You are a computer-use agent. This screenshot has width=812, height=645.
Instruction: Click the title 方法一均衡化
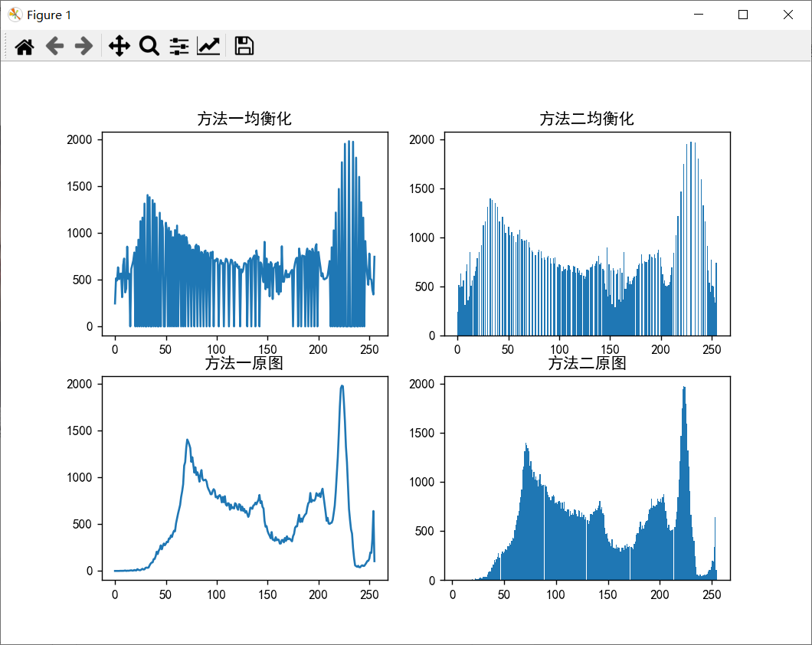point(244,119)
